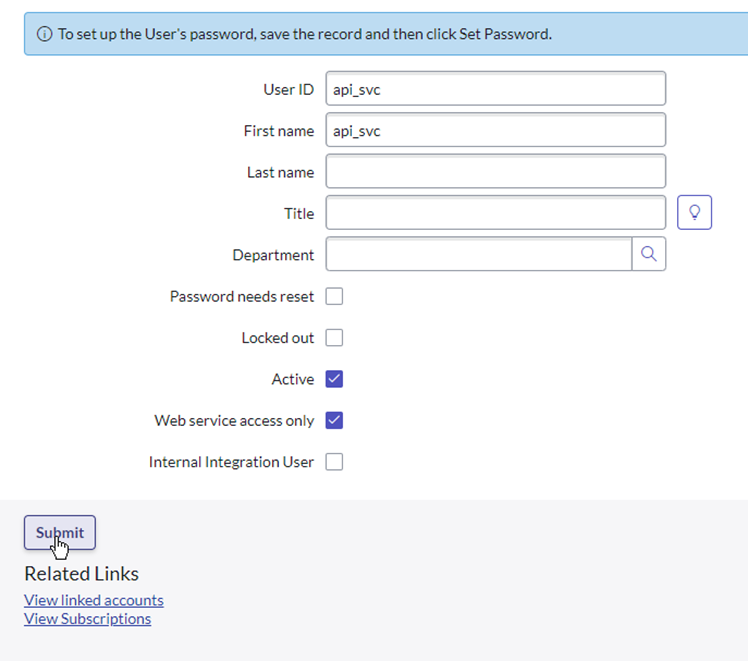Submit the new user record
The image size is (748, 661).
click(x=60, y=532)
